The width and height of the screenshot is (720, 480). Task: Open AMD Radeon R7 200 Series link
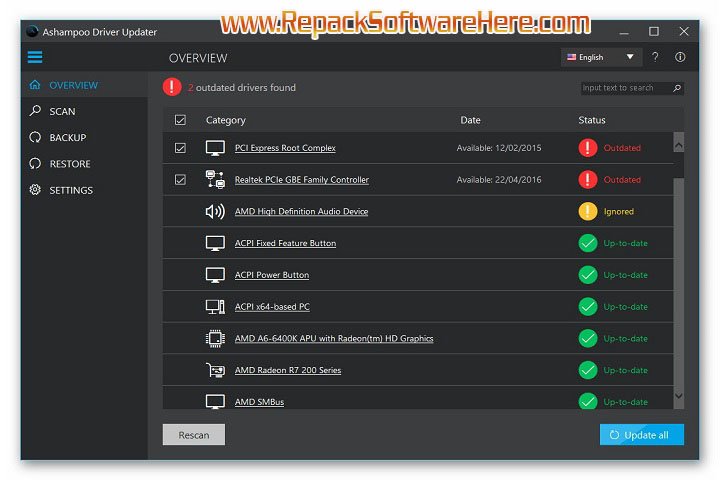pyautogui.click(x=288, y=370)
